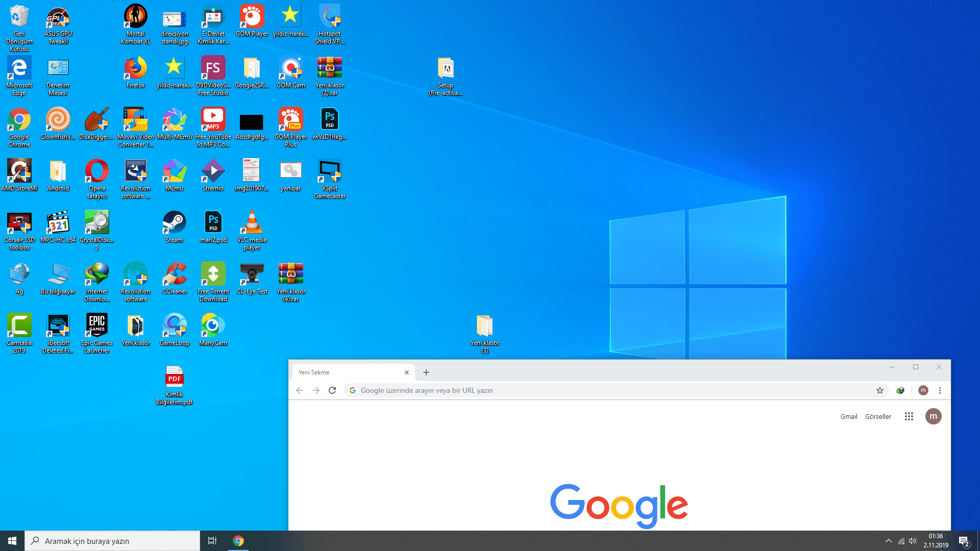Open the Steam desktop icon
Screen dimensions: 980x551
pos(174,223)
